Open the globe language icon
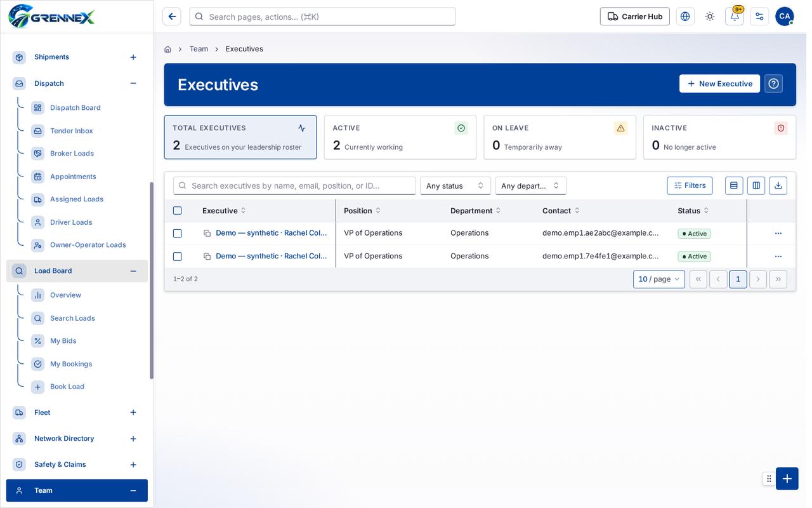The width and height of the screenshot is (812, 508). click(x=685, y=17)
